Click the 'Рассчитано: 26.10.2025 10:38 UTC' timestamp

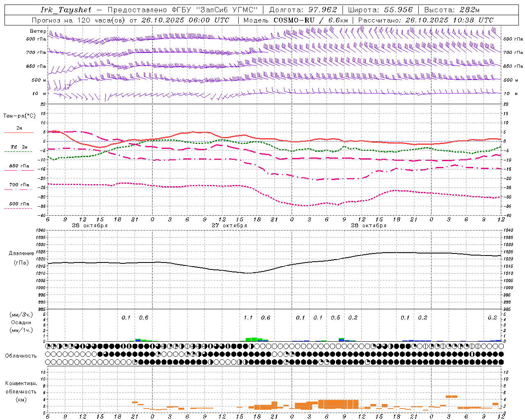tap(426, 20)
